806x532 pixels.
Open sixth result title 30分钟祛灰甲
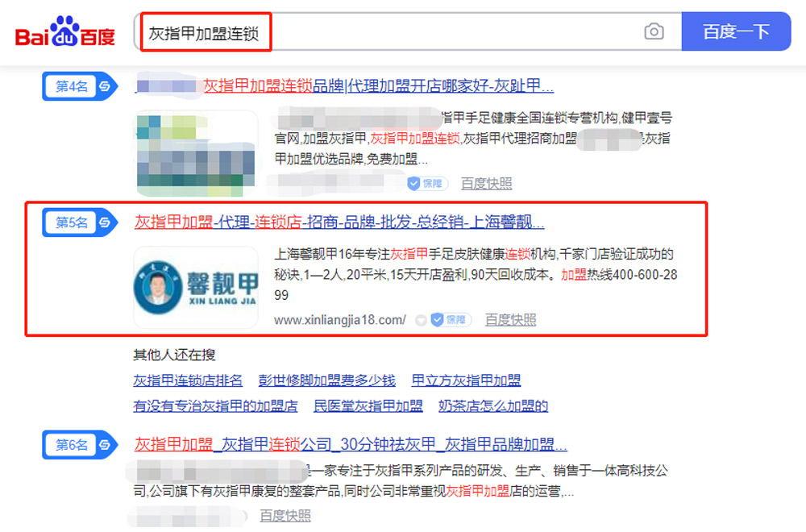[351, 444]
